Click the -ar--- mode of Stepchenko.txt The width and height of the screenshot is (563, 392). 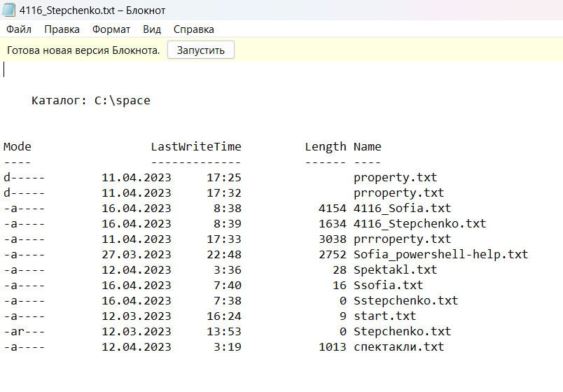click(x=25, y=331)
